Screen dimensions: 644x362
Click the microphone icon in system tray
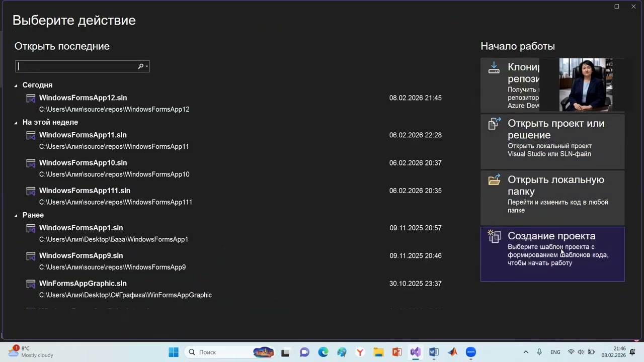539,352
